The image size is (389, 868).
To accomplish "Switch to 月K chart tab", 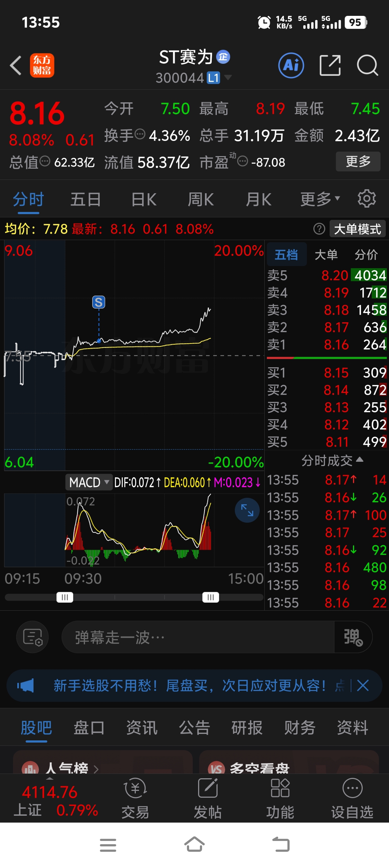I will tap(259, 199).
